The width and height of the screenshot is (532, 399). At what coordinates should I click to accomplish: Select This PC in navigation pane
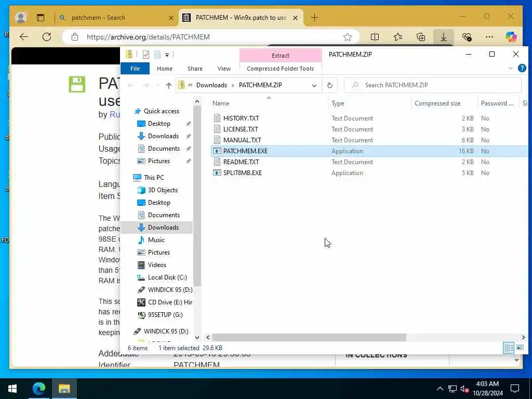point(153,178)
